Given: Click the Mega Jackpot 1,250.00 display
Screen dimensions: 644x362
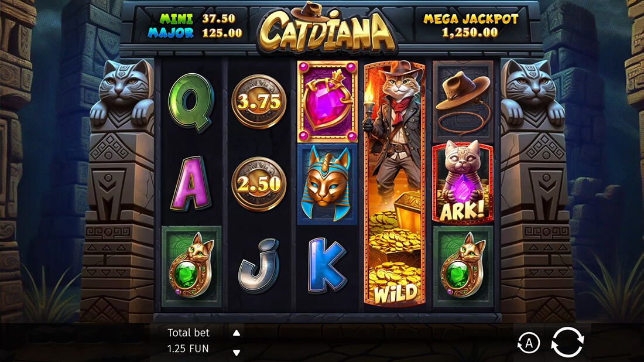Looking at the screenshot, I should pos(471,25).
